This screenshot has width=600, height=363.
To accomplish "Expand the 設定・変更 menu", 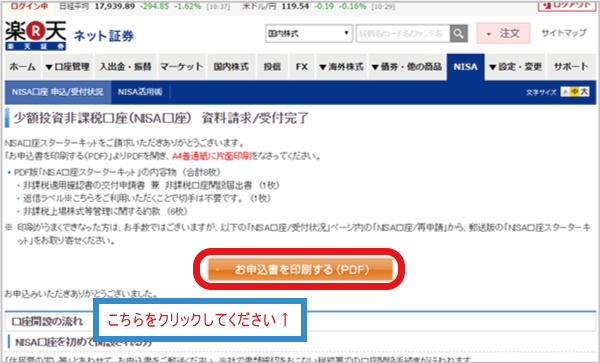I will pos(516,67).
